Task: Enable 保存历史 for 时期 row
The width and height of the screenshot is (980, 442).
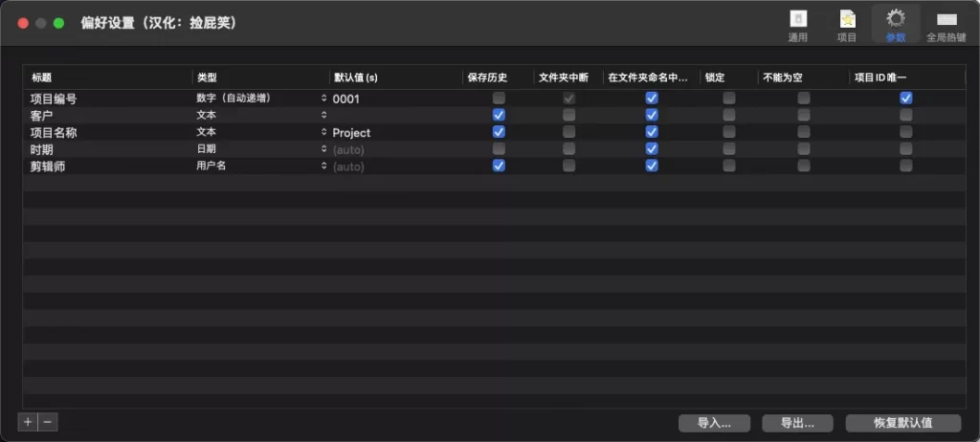Action: pyautogui.click(x=499, y=149)
